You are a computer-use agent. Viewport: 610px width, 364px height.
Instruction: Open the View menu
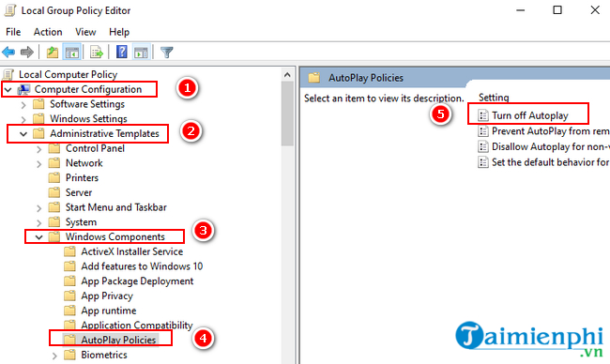pos(85,32)
